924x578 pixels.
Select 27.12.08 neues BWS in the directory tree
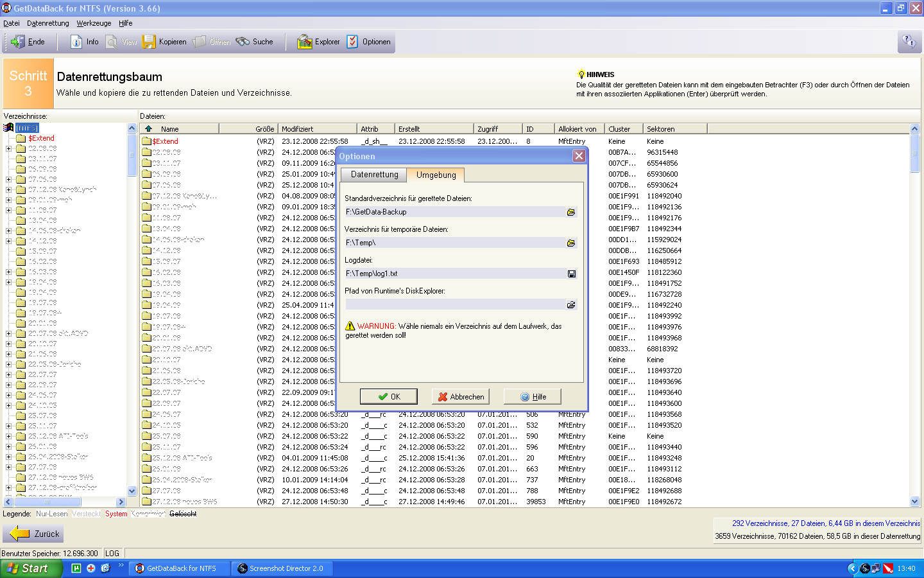tap(61, 477)
